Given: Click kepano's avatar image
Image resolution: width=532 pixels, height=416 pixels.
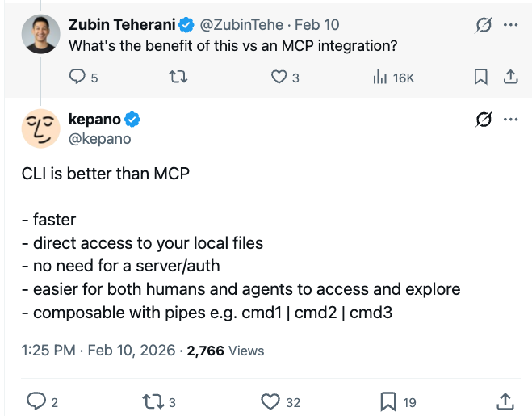Looking at the screenshot, I should 40,128.
